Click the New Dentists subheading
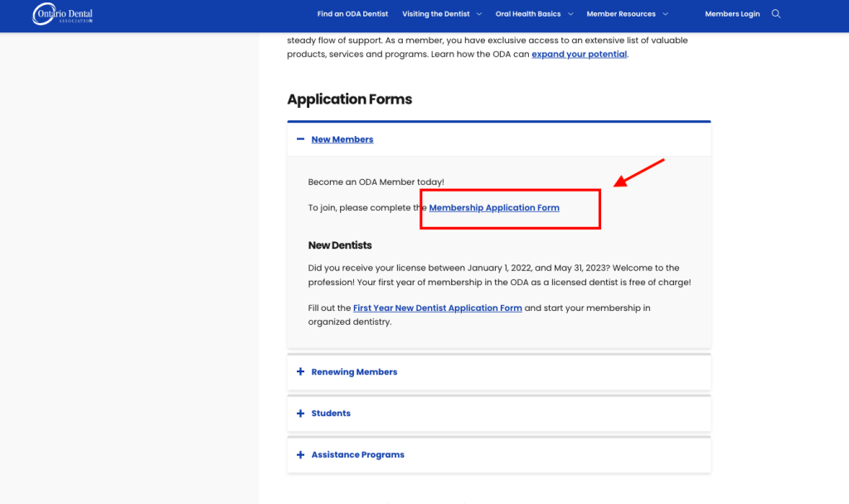Screen dimensions: 849x504 pyautogui.click(x=340, y=245)
